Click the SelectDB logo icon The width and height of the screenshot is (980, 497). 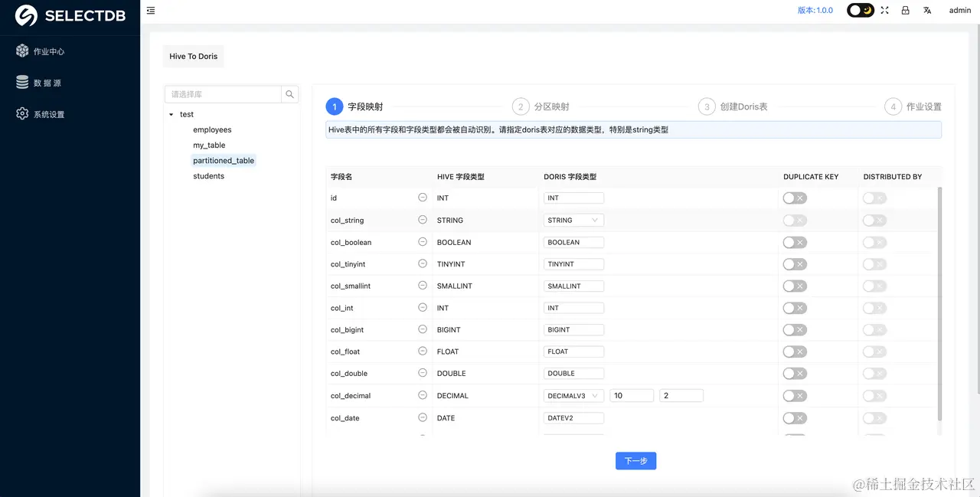pyautogui.click(x=27, y=15)
